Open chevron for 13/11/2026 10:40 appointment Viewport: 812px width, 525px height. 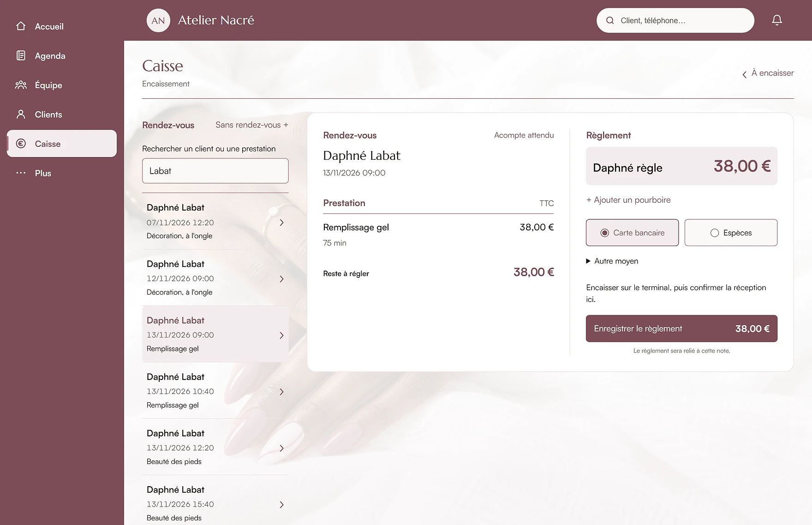click(x=281, y=392)
